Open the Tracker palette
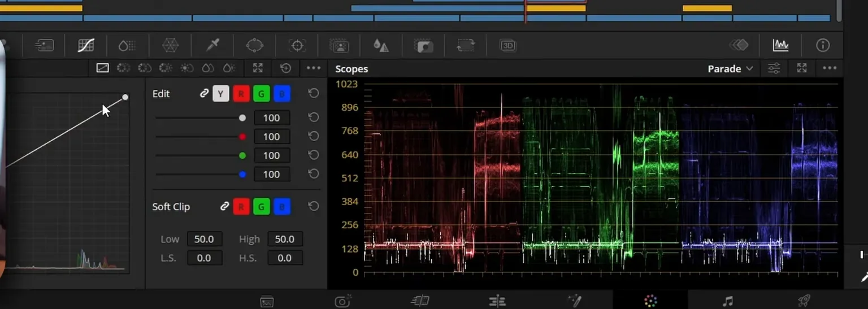This screenshot has width=868, height=309. click(x=297, y=45)
